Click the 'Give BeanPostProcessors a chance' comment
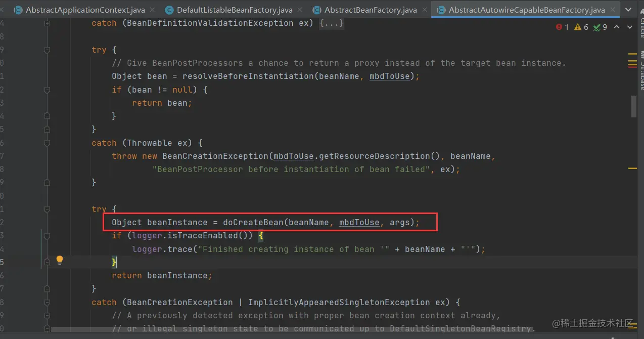Image resolution: width=644 pixels, height=339 pixels. tap(339, 63)
